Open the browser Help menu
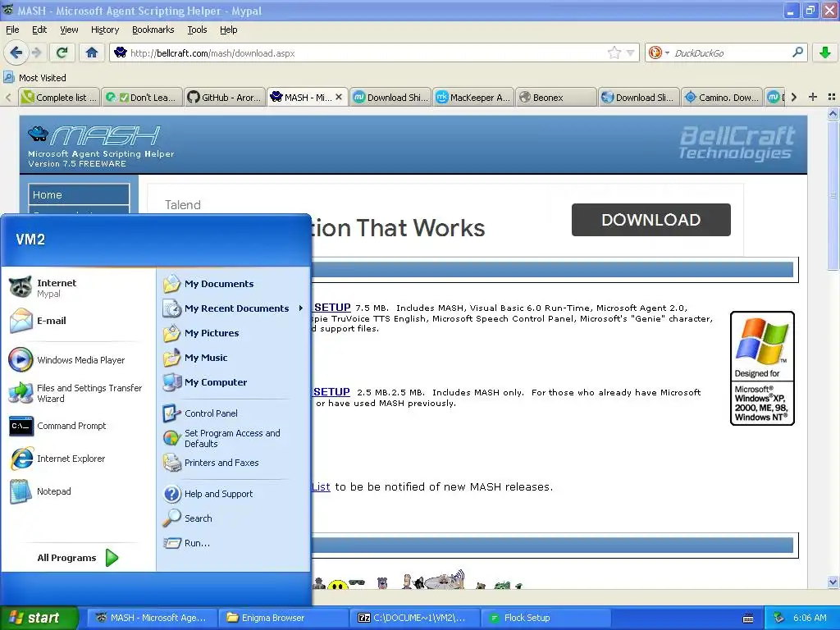Image resolution: width=840 pixels, height=630 pixels. point(228,30)
